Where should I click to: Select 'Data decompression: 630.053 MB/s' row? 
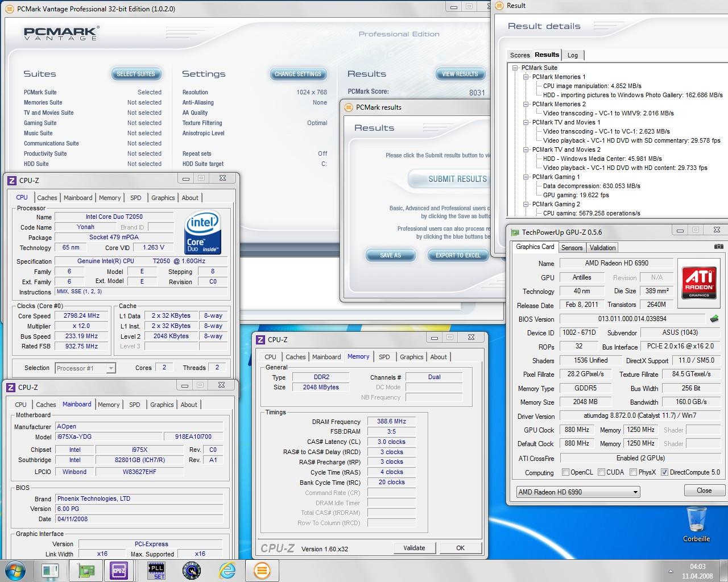(591, 186)
